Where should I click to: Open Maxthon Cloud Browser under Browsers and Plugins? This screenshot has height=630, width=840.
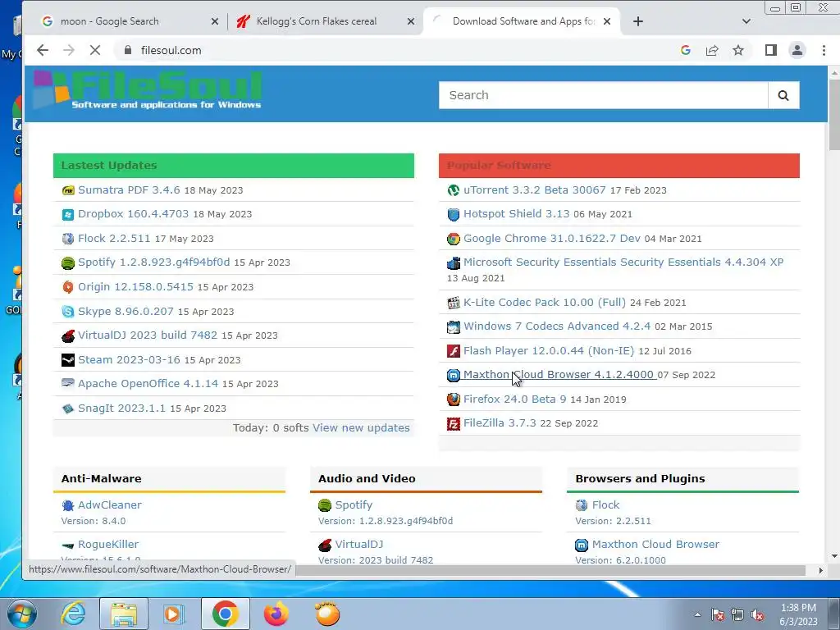coord(655,545)
